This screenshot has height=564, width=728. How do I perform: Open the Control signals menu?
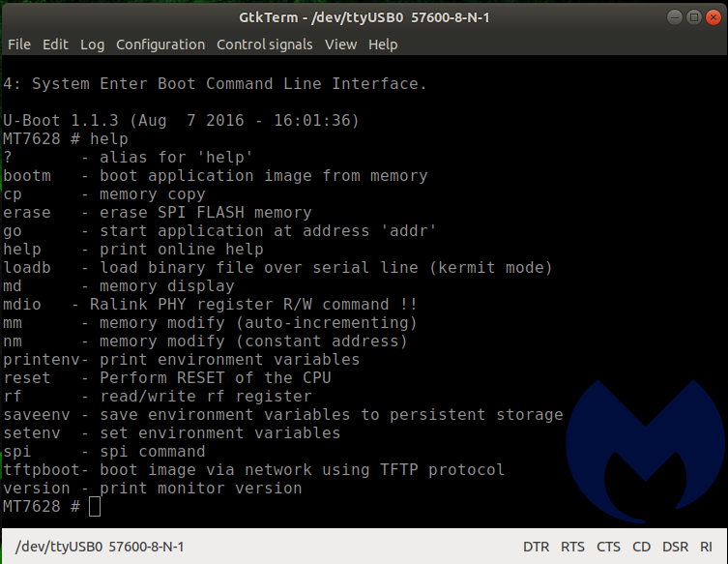(264, 45)
